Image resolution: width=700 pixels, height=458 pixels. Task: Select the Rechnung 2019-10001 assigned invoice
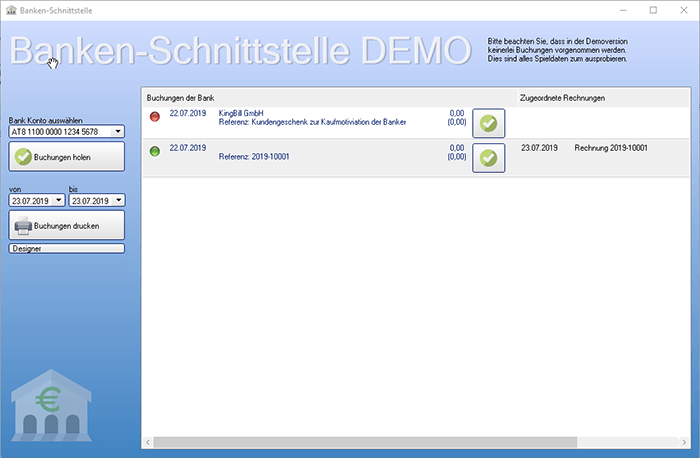[611, 148]
